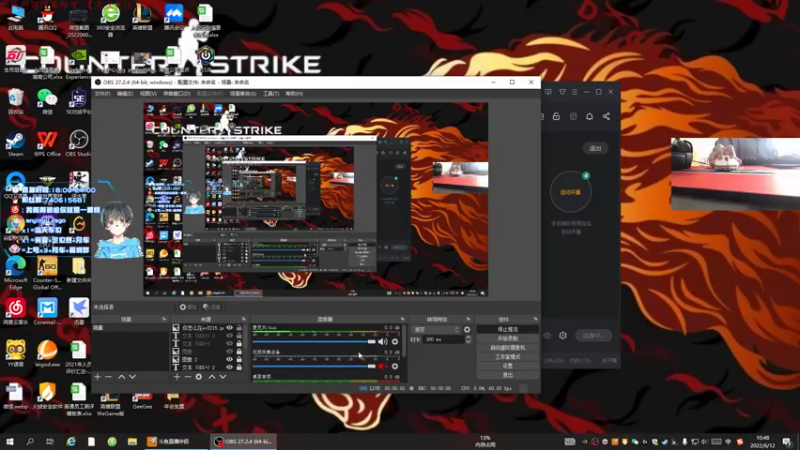The image size is (800, 450).
Task: Move source down in the sources list
Action: point(223,377)
